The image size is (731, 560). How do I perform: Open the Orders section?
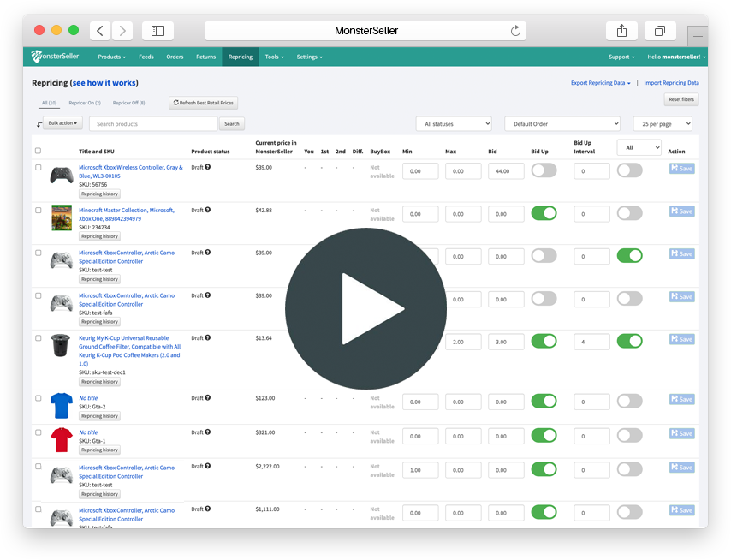175,57
